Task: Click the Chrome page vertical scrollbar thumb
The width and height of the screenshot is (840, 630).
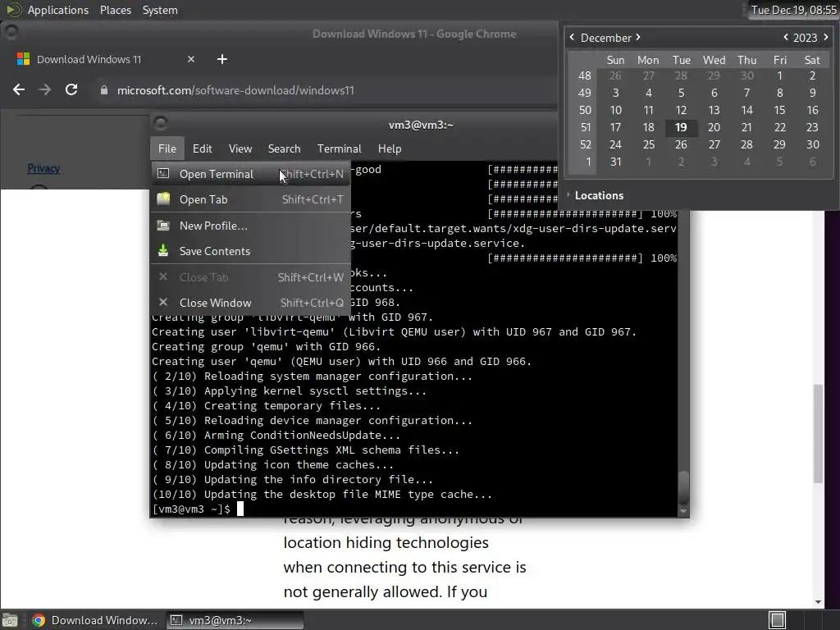Action: point(818,434)
